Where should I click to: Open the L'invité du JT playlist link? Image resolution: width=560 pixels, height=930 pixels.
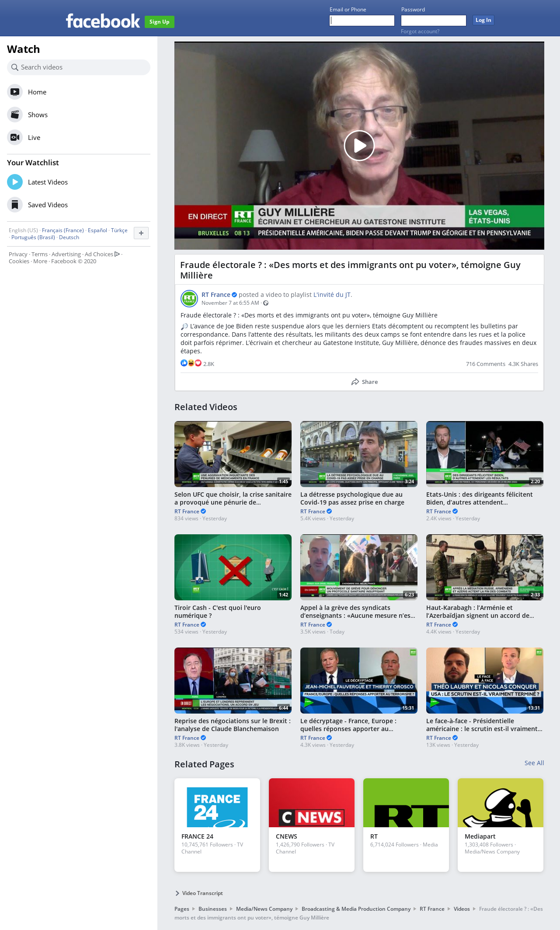[x=332, y=295]
